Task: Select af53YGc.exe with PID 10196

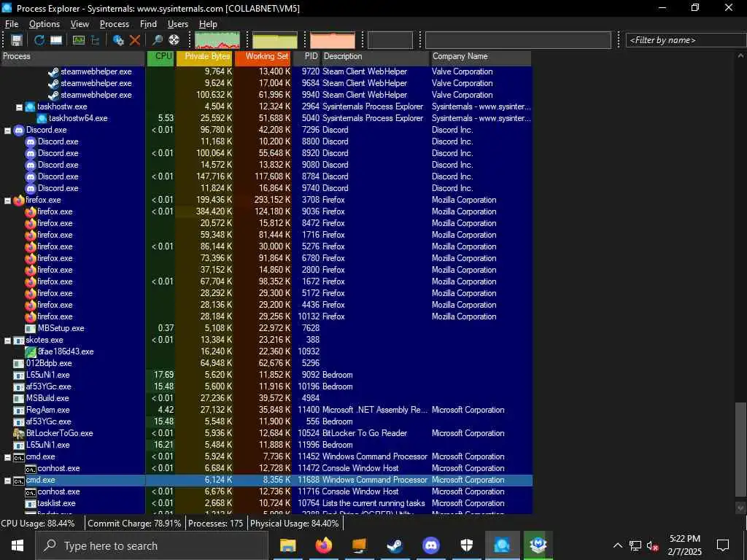Action: (x=266, y=386)
